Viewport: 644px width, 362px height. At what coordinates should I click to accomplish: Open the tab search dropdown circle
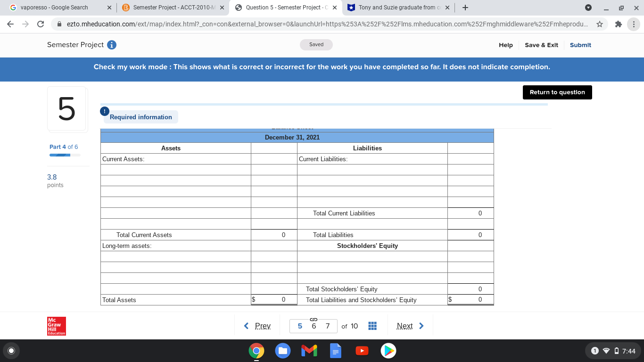pyautogui.click(x=588, y=8)
